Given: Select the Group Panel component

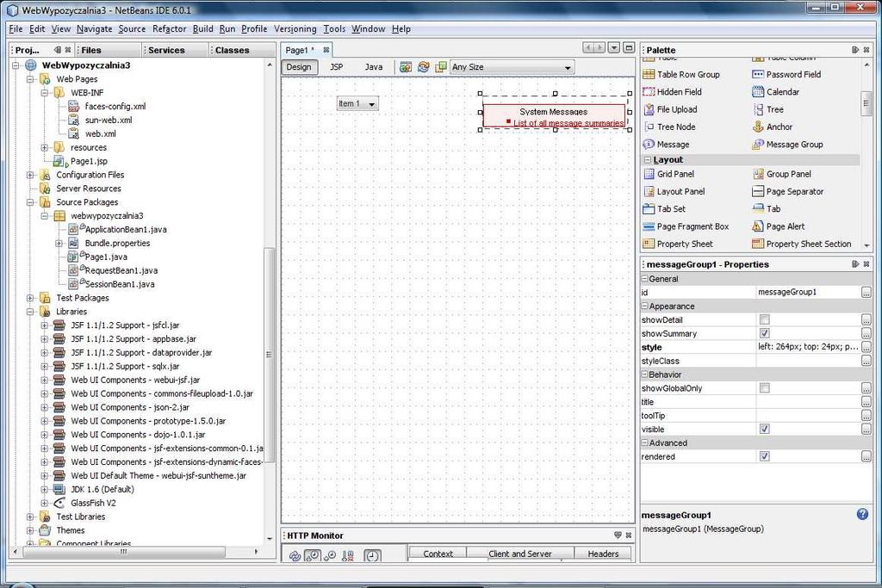Looking at the screenshot, I should tap(782, 174).
